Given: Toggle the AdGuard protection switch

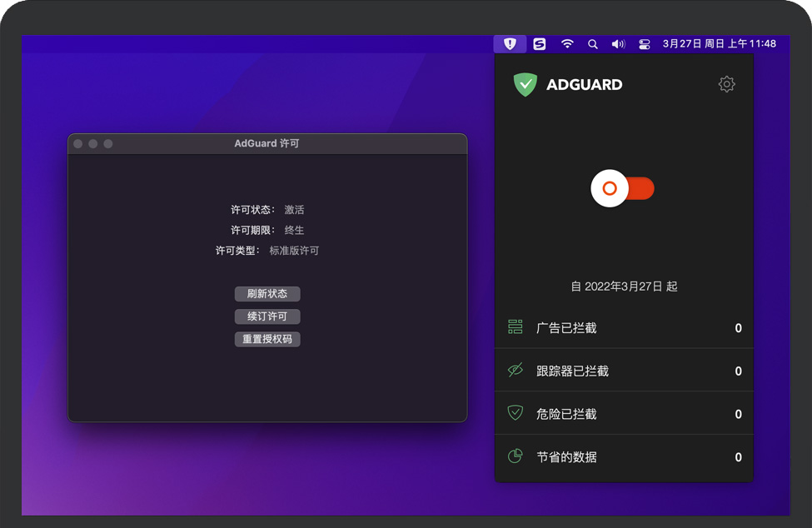Looking at the screenshot, I should tap(623, 189).
